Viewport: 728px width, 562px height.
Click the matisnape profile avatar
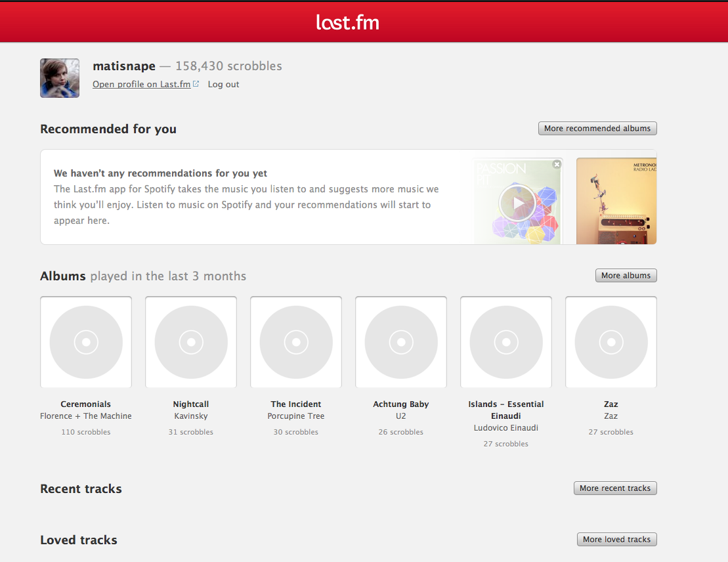[x=60, y=78]
